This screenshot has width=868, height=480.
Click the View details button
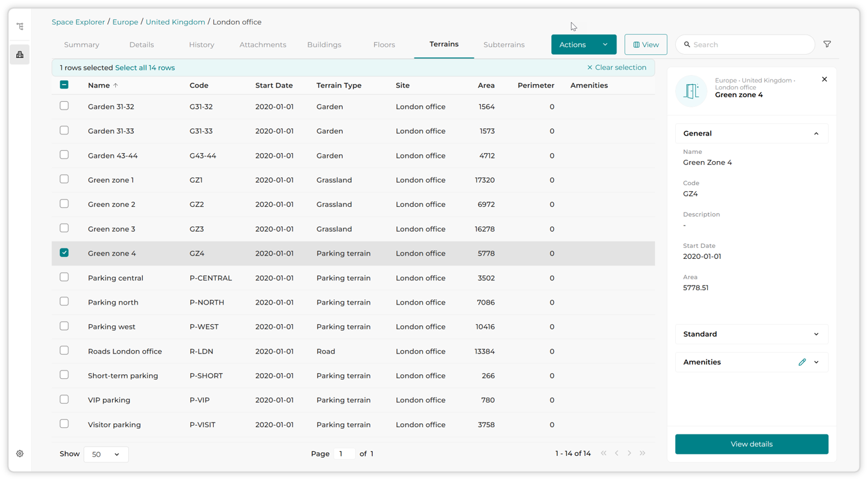(751, 444)
